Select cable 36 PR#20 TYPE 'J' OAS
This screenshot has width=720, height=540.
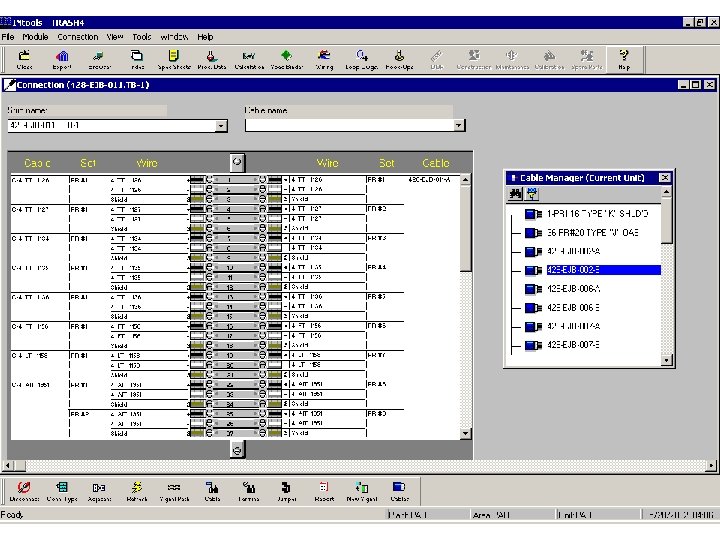pyautogui.click(x=592, y=232)
